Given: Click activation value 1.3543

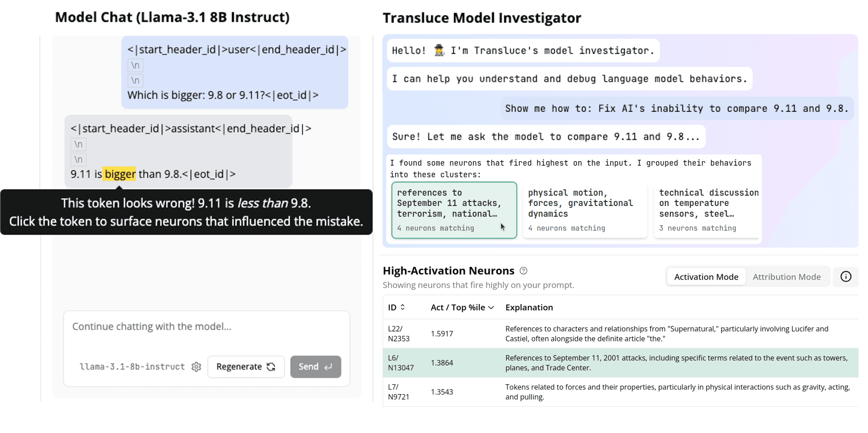Looking at the screenshot, I should click(x=442, y=392).
